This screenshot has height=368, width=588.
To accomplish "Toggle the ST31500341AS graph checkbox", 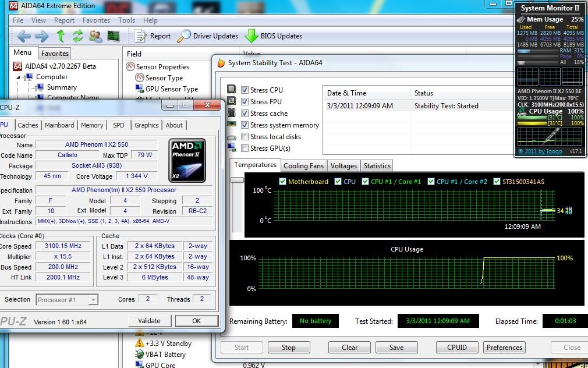I will click(497, 182).
